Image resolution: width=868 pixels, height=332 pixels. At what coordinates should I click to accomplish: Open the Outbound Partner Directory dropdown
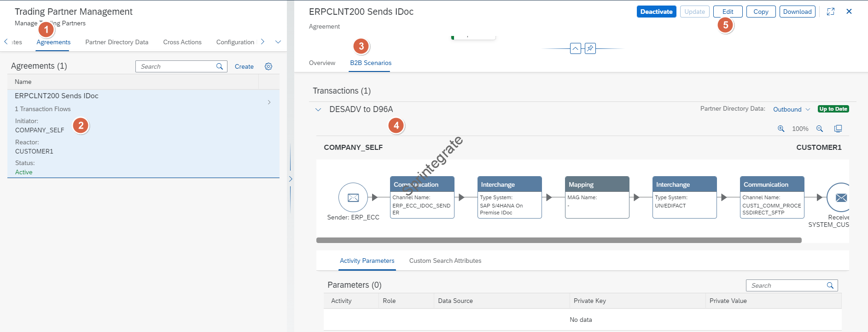coord(791,109)
